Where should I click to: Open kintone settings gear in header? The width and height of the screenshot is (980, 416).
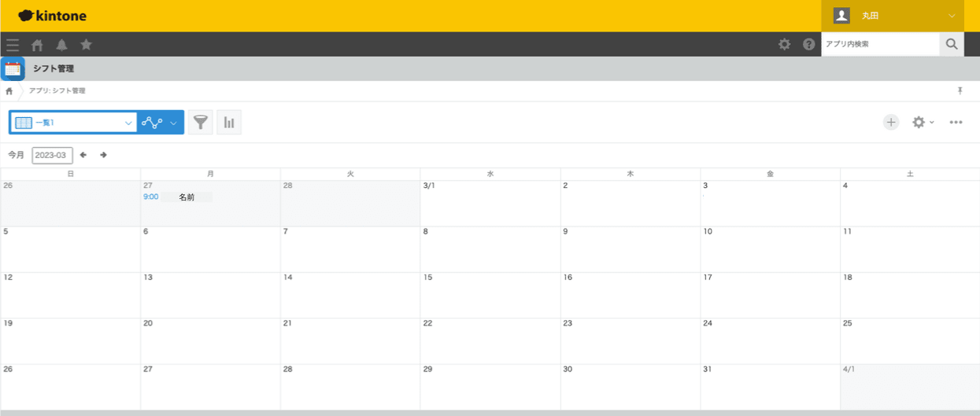784,44
